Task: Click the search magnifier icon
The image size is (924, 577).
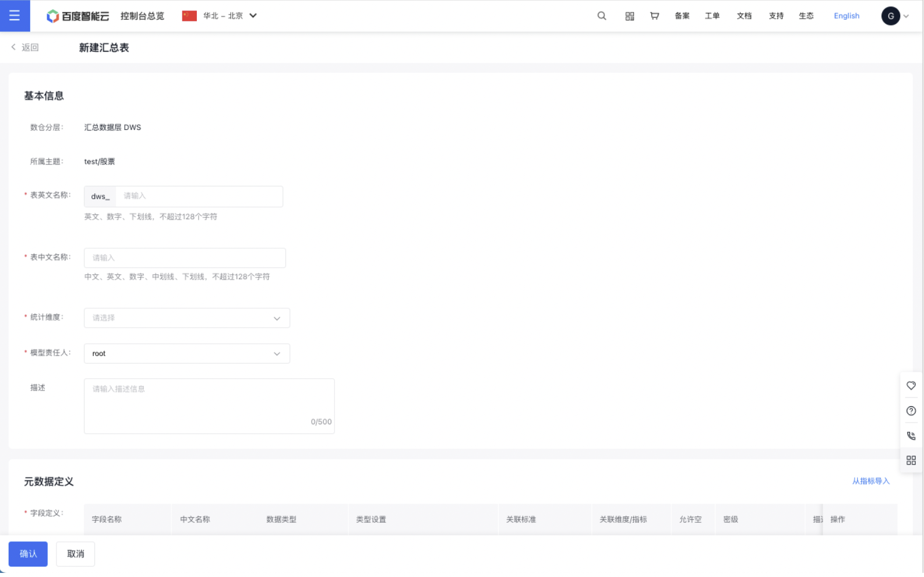Action: (x=602, y=16)
